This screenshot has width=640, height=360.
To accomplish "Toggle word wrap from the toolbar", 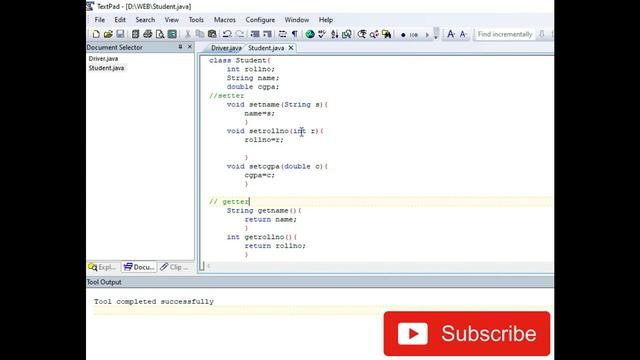I will tap(282, 34).
